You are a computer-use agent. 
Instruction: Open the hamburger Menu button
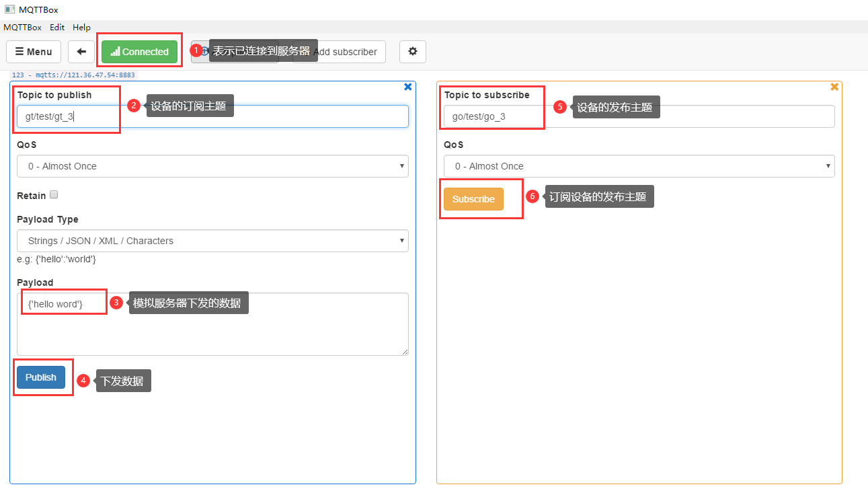34,52
